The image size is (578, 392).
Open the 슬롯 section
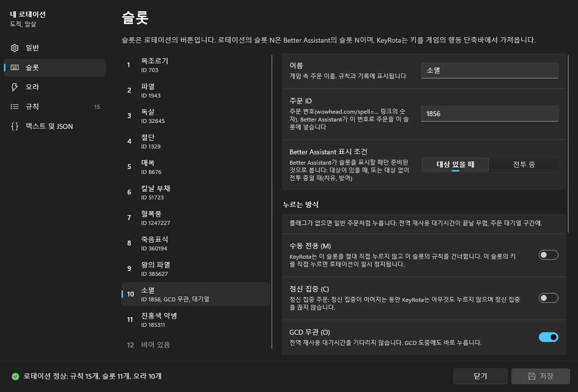(55, 68)
